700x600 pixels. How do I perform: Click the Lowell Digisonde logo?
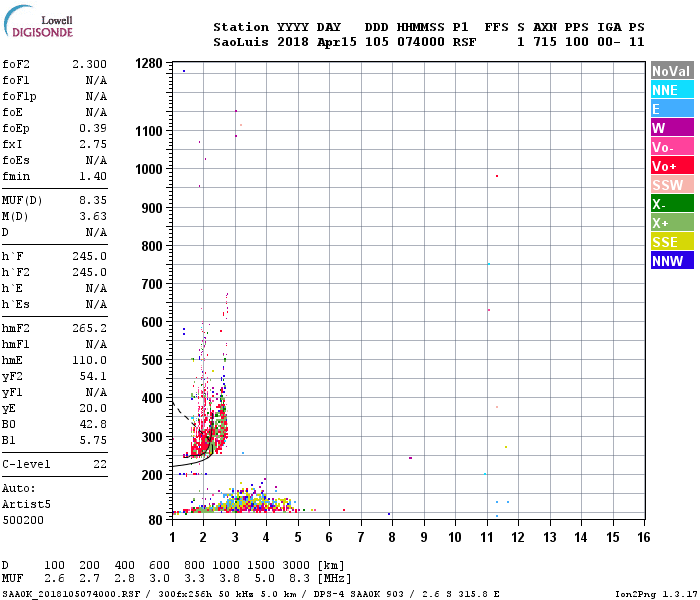pos(38,21)
